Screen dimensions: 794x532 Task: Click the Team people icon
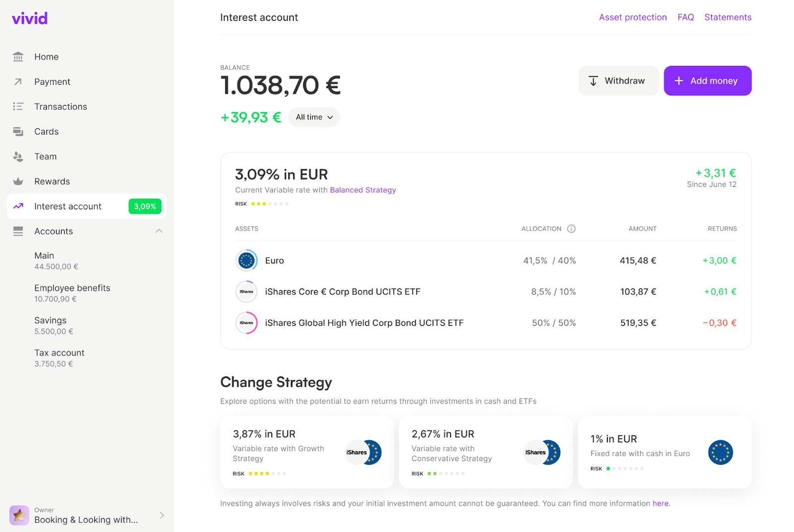(18, 157)
